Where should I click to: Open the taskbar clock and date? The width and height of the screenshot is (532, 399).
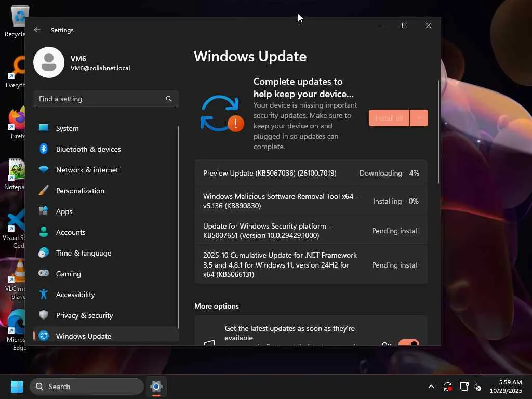506,387
